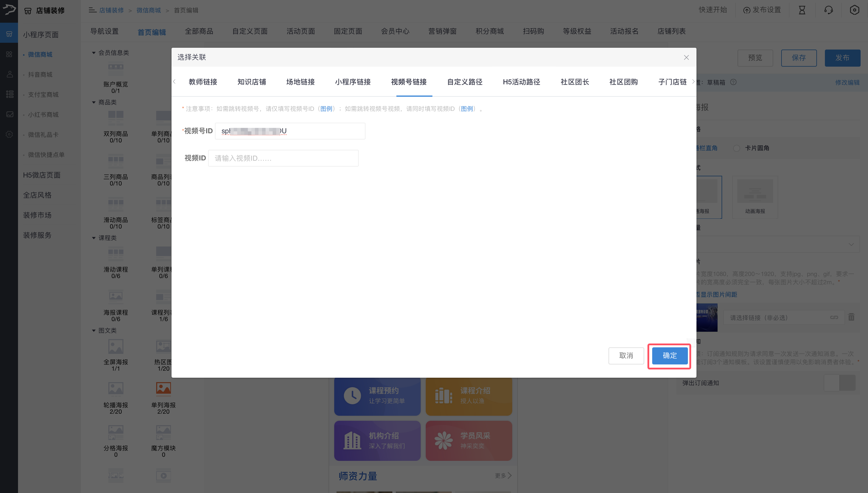Toggle the 弹出订阅通知 switch

tap(840, 383)
